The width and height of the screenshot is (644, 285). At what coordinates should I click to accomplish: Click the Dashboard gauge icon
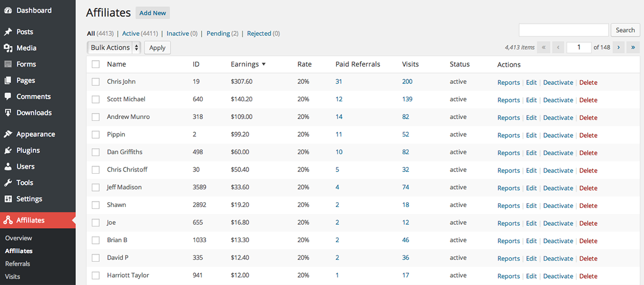coord(8,11)
